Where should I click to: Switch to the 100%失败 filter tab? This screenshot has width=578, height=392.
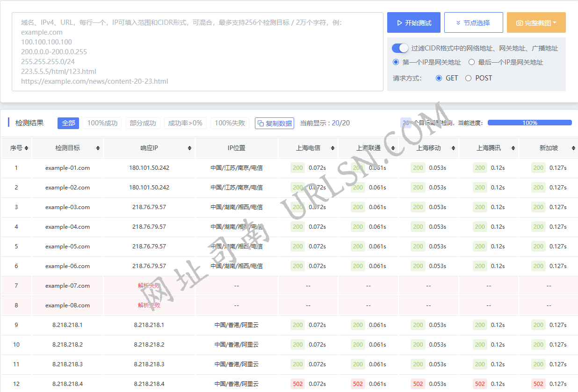(x=230, y=123)
